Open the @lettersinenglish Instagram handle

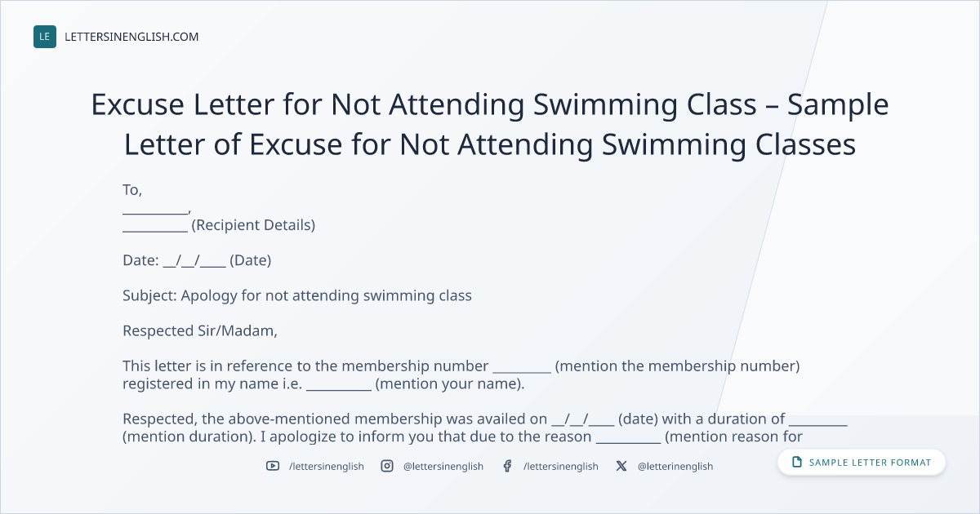coord(443,466)
